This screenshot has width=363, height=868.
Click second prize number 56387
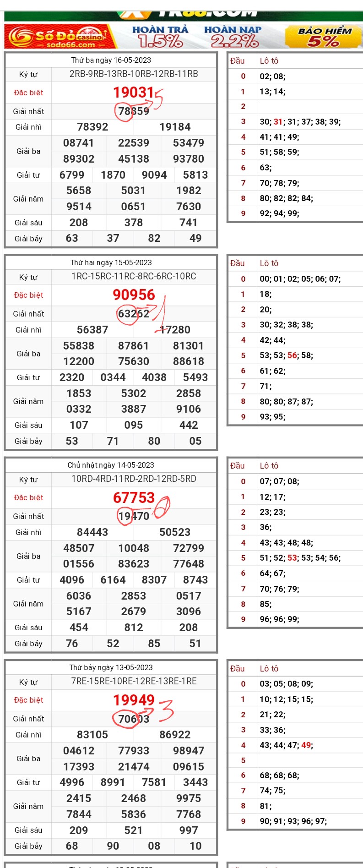pyautogui.click(x=92, y=330)
